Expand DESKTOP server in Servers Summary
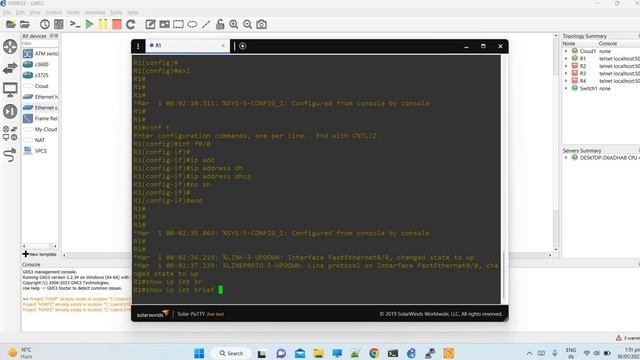This screenshot has width=640, height=360. (566, 158)
